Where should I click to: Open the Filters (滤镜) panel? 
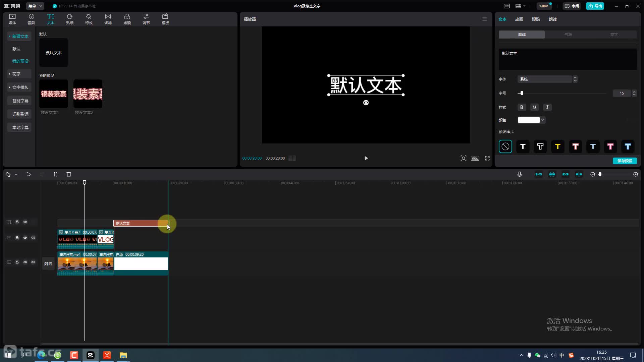click(127, 19)
